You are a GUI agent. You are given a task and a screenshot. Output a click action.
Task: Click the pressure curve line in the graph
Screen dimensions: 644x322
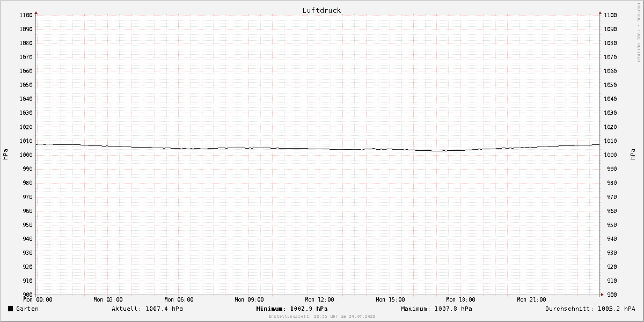pyautogui.click(x=318, y=149)
